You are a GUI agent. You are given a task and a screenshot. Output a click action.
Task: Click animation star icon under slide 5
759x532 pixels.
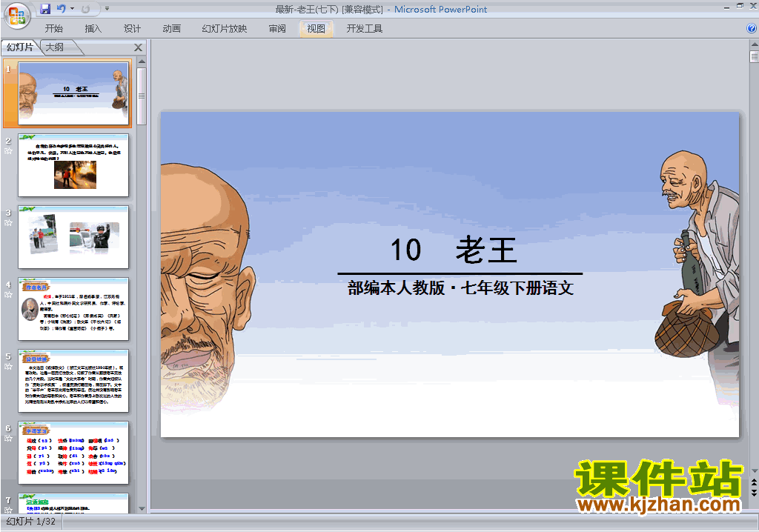8,367
